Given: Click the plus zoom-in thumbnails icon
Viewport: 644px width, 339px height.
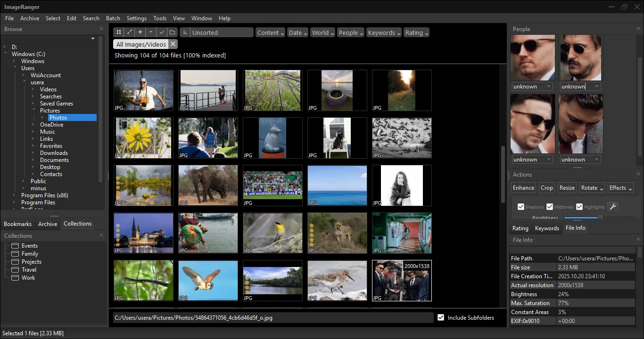Looking at the screenshot, I should pos(140,32).
